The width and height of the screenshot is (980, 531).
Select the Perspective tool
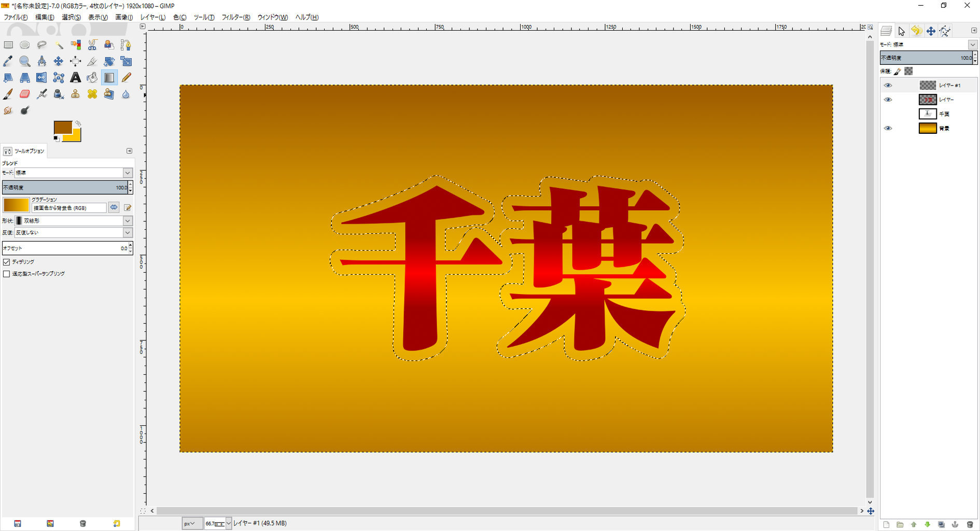click(x=25, y=78)
